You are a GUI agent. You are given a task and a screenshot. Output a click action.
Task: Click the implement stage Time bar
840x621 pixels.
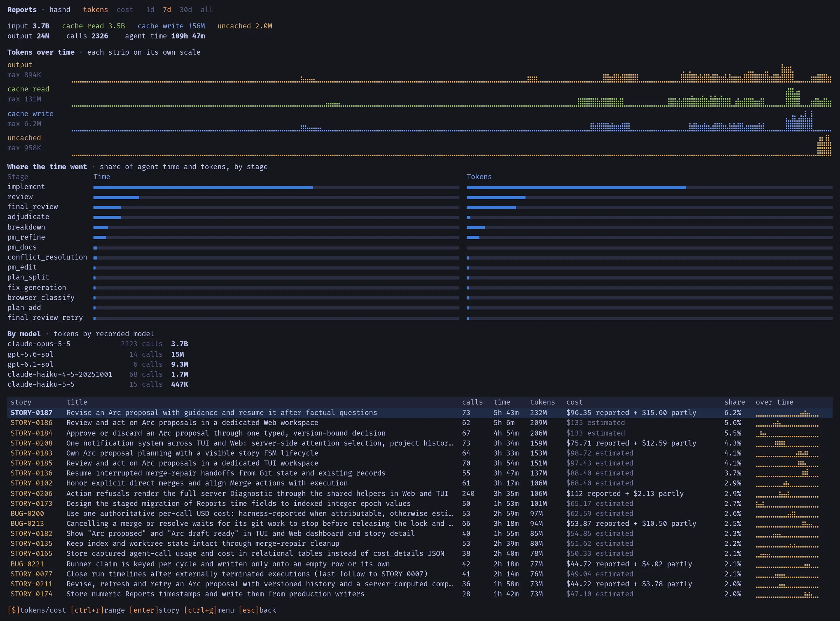(276, 187)
